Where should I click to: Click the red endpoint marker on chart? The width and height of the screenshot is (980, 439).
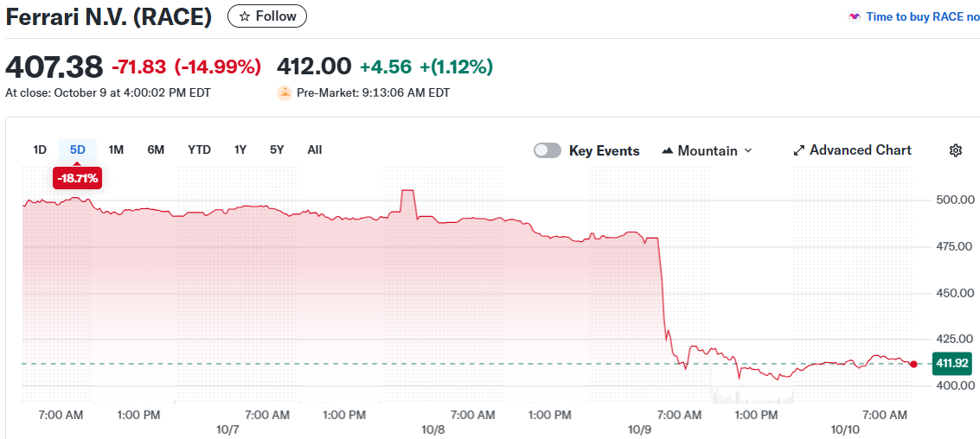pos(914,364)
